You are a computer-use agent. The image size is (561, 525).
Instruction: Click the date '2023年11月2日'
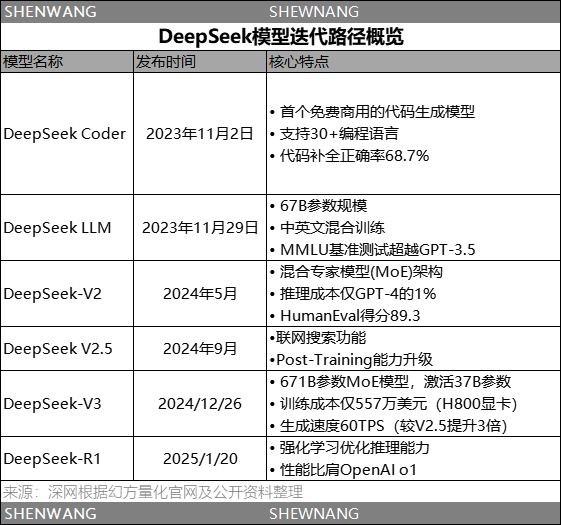200,134
